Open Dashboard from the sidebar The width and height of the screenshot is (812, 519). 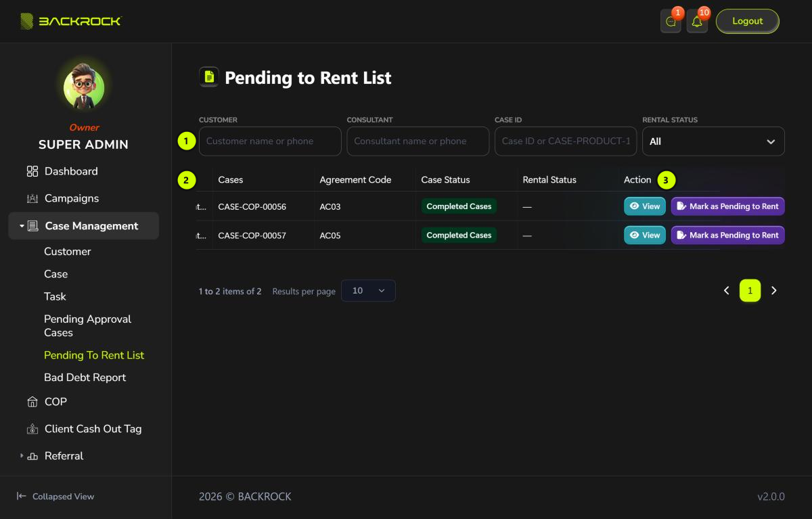click(71, 171)
